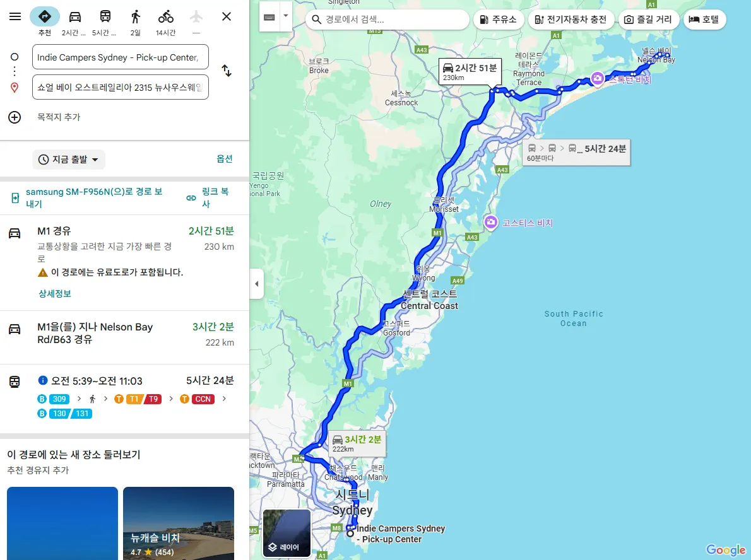Expand 상세정보 for the M1 route
Image resolution: width=751 pixels, height=560 pixels.
(x=55, y=293)
